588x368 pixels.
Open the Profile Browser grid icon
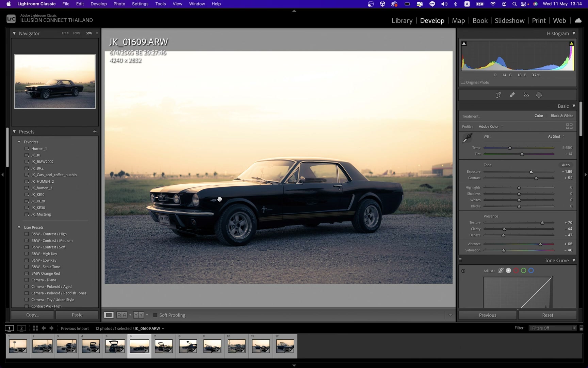coord(569,126)
